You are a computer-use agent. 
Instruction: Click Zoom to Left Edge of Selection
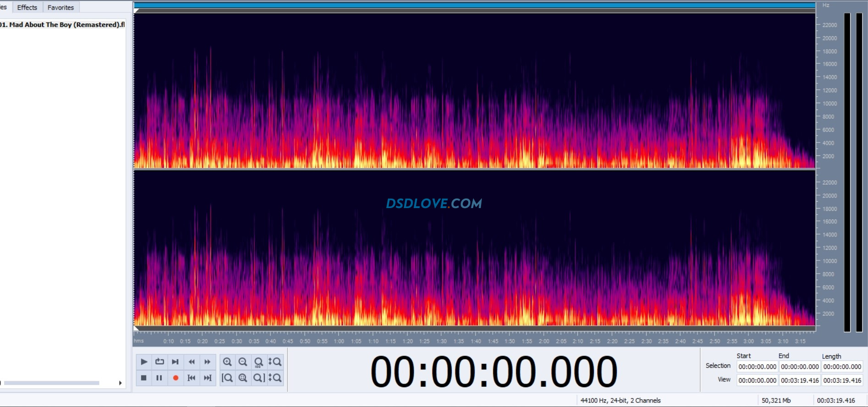click(x=227, y=378)
